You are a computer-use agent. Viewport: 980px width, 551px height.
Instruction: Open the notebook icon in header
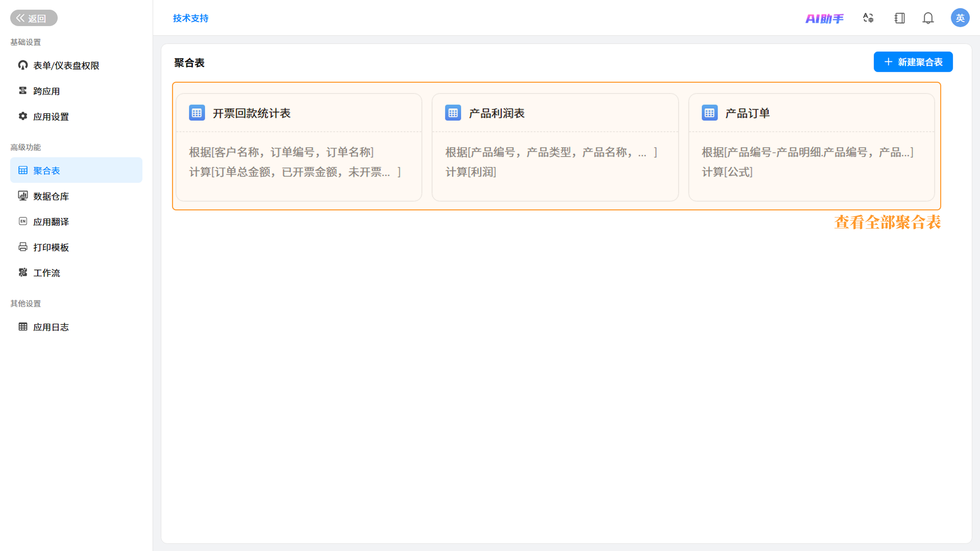(900, 18)
